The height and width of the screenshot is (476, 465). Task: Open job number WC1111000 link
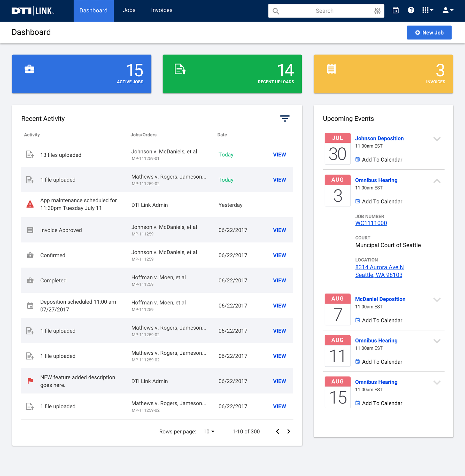pos(371,223)
